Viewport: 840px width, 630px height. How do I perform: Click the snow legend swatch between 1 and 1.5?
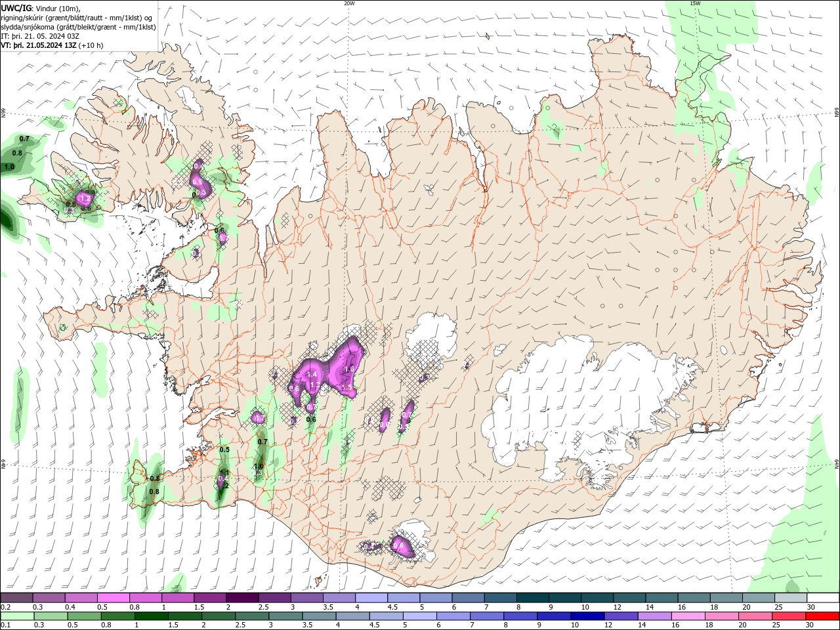tap(178, 598)
